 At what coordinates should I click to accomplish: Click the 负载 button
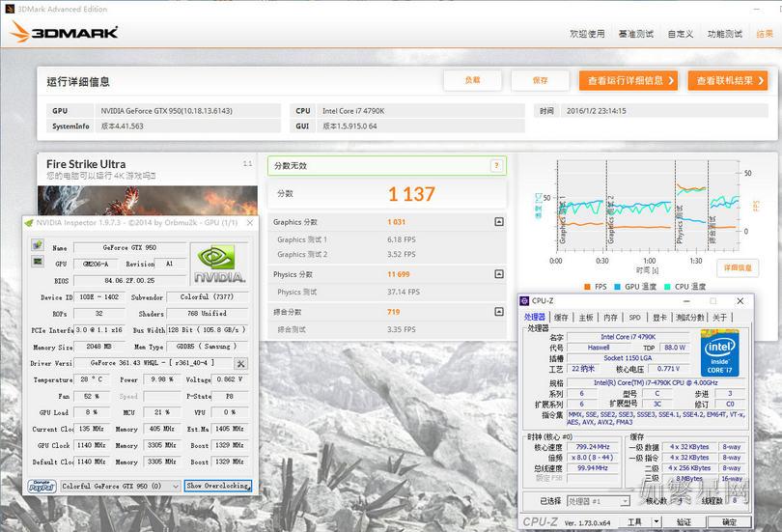(472, 80)
